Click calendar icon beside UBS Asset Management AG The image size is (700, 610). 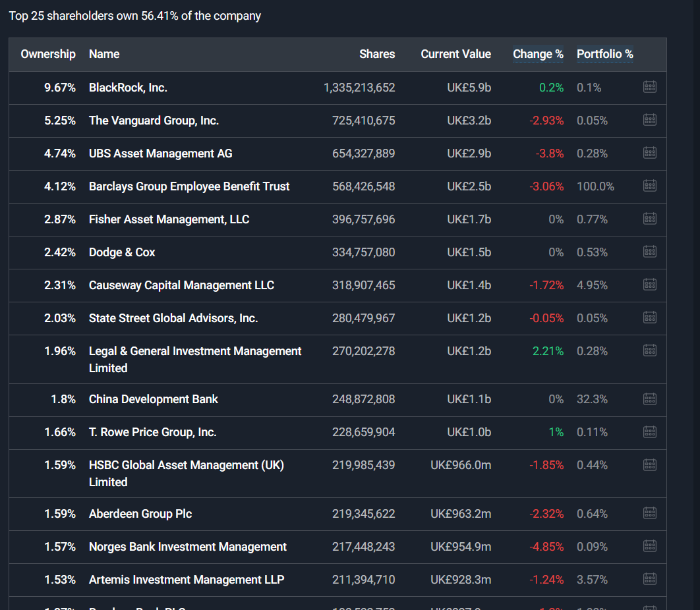point(649,153)
